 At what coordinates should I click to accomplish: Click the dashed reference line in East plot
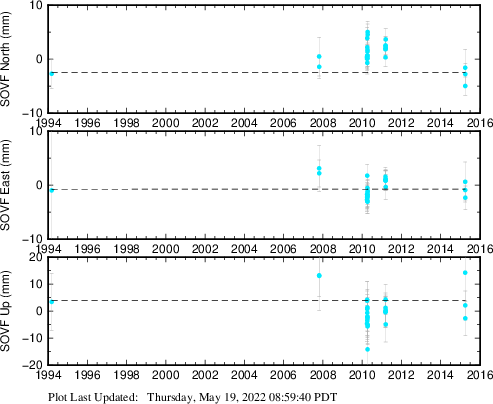pos(265,189)
